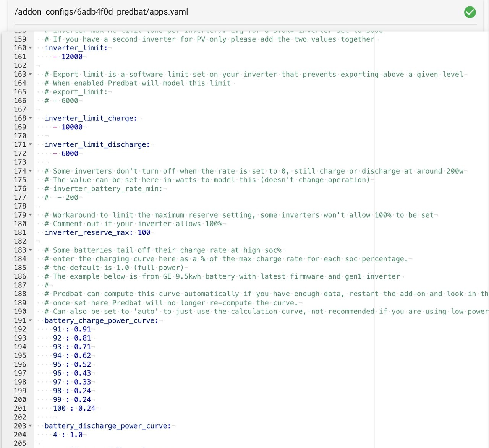
Task: Collapse the inverter_limit block at line 160
Action: click(x=30, y=48)
